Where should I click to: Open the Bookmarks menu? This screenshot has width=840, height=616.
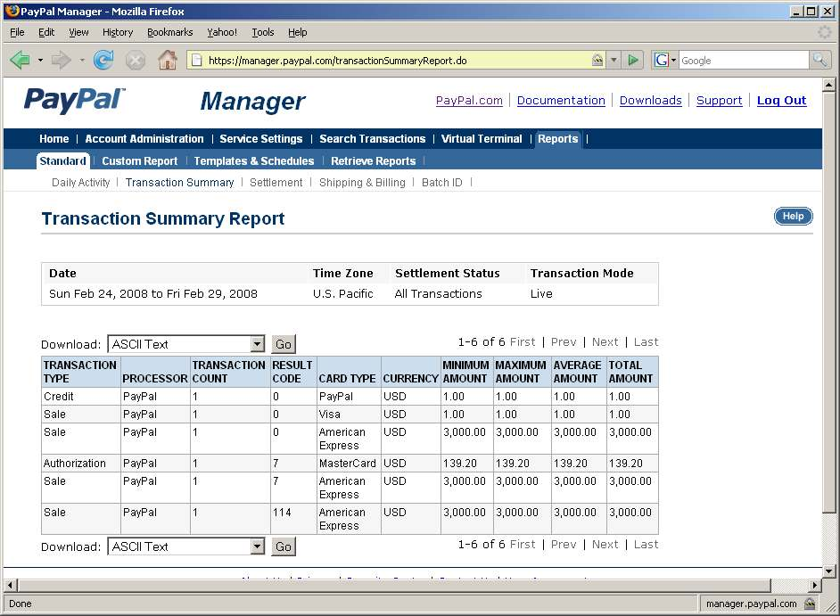coord(169,32)
